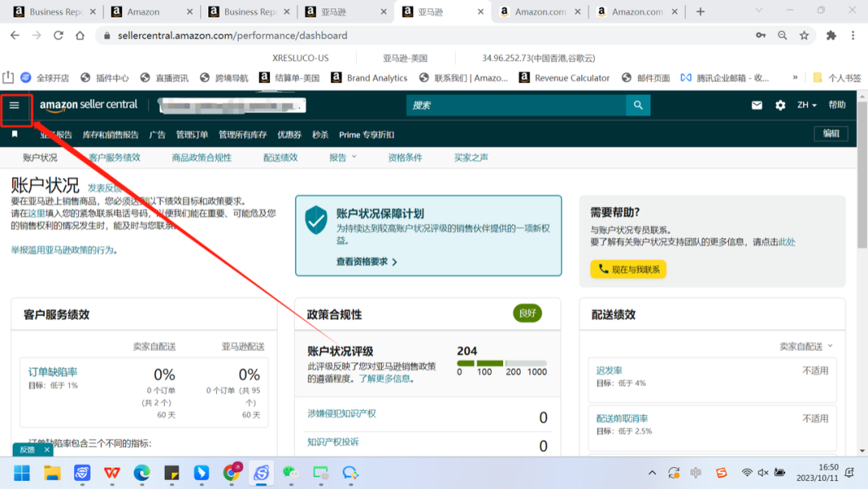Open the 管理订单 menu item
This screenshot has height=489, width=868.
click(x=192, y=134)
